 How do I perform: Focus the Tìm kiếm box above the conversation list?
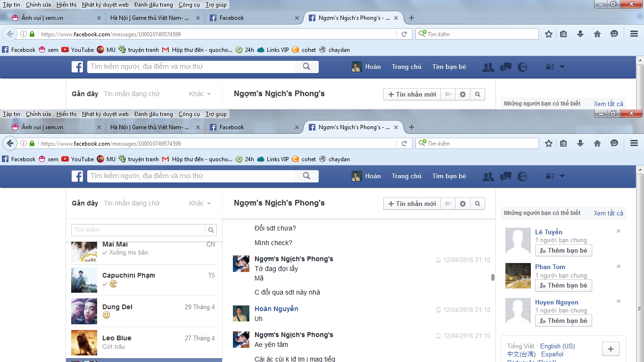[139, 230]
